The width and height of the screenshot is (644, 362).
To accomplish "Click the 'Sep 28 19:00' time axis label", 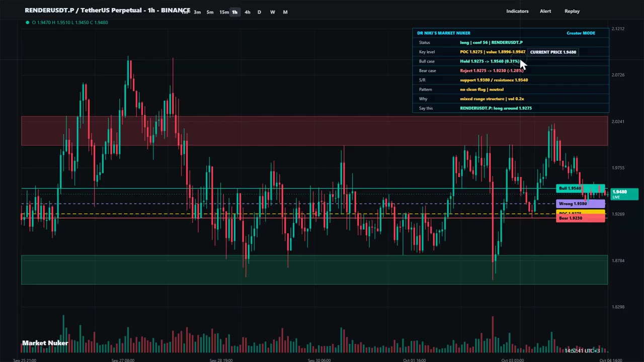I will (x=221, y=360).
